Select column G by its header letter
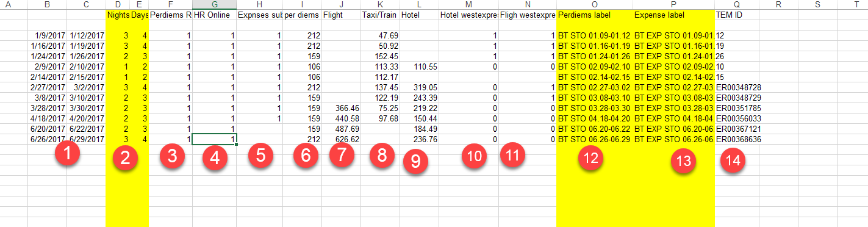This screenshot has height=227, width=868. [x=214, y=4]
